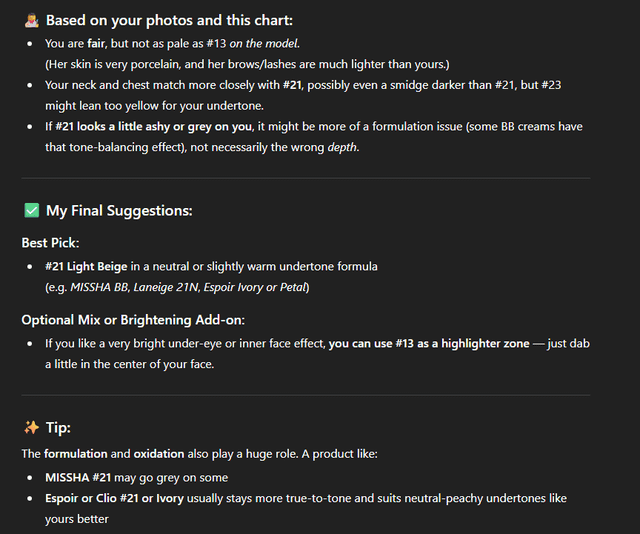
Task: Click the "Optional Mix or Brightening Add-on:" subheading
Action: (x=134, y=320)
